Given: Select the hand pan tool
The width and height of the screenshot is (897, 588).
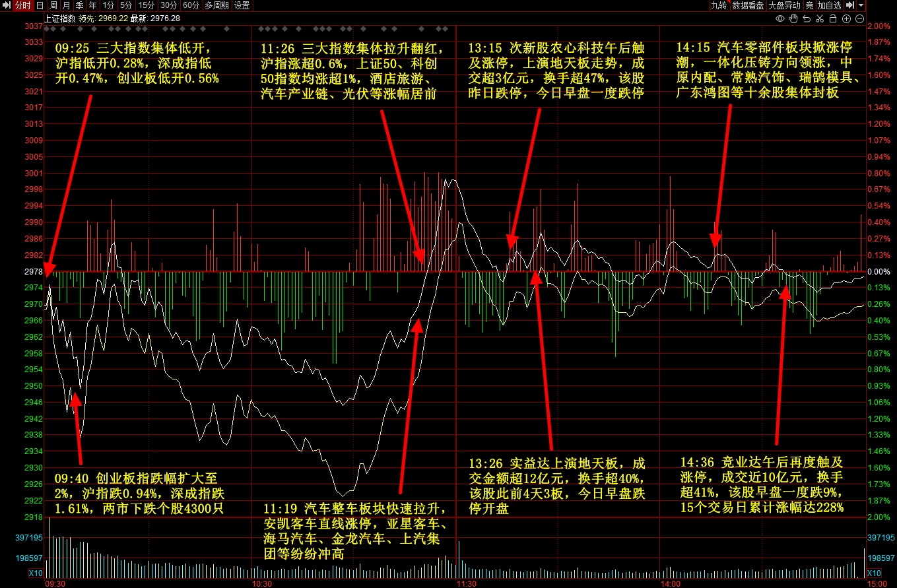Looking at the screenshot, I should point(793,18).
